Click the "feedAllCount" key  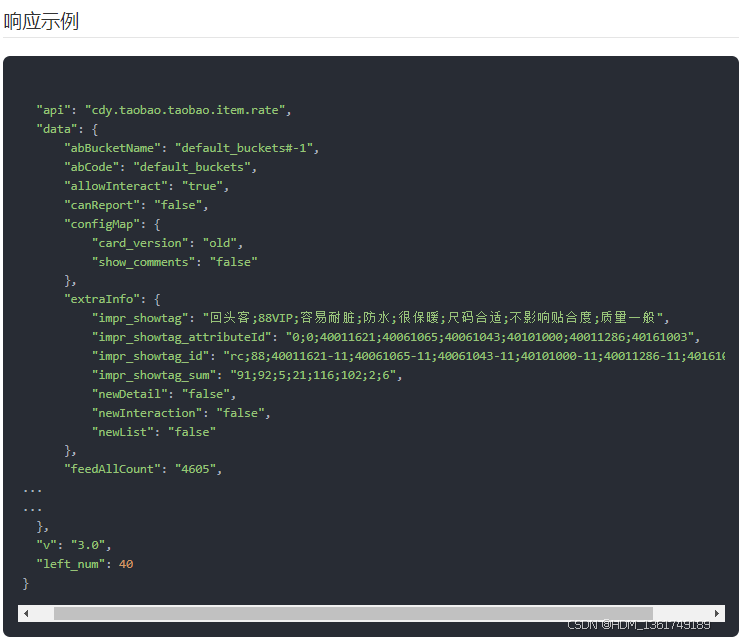[x=112, y=469]
